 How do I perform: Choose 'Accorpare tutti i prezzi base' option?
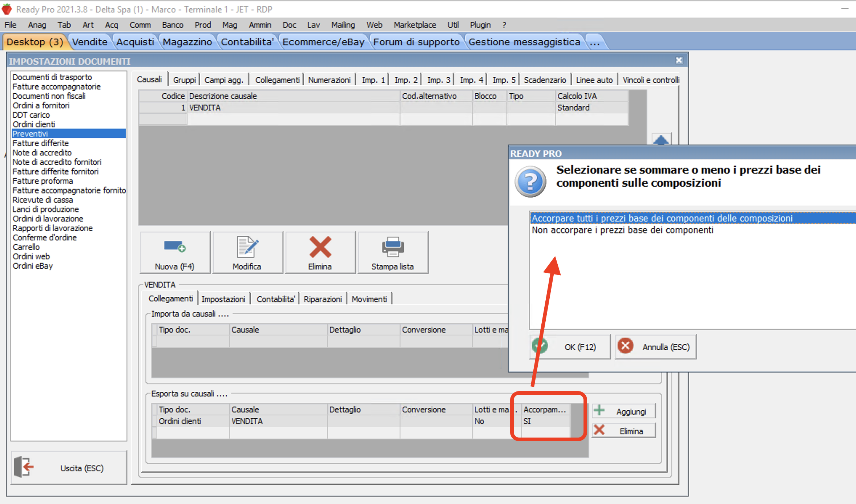click(693, 218)
